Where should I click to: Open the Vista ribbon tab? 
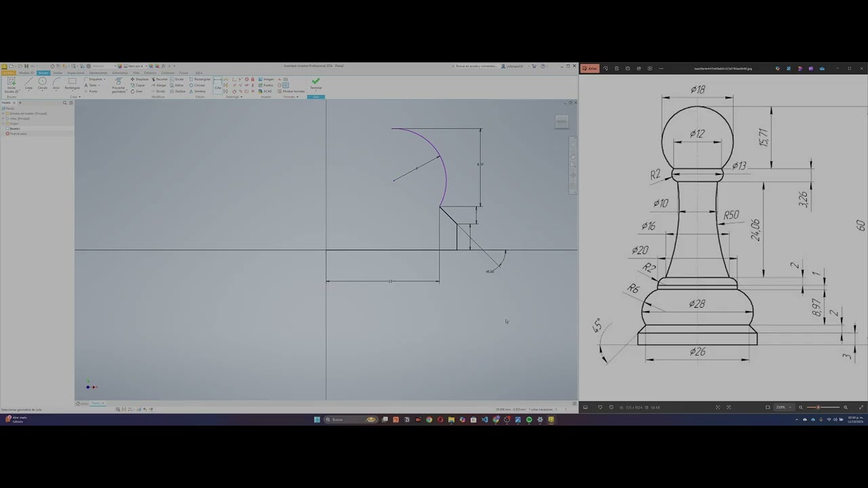[x=136, y=73]
